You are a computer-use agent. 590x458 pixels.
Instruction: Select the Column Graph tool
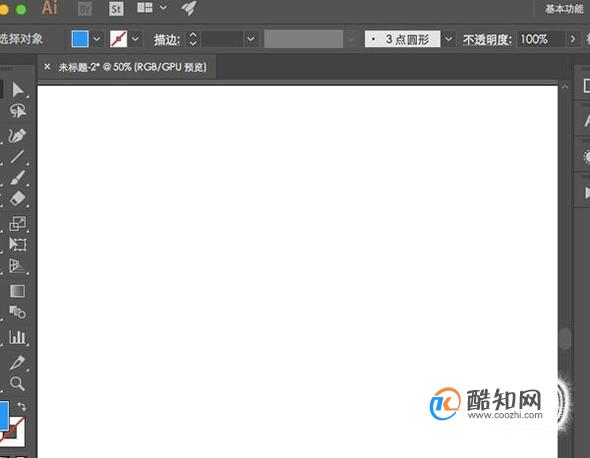(17, 337)
